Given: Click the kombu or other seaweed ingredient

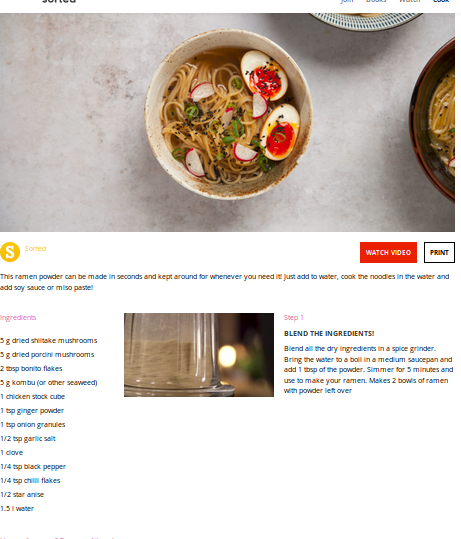Looking at the screenshot, I should point(48,383).
